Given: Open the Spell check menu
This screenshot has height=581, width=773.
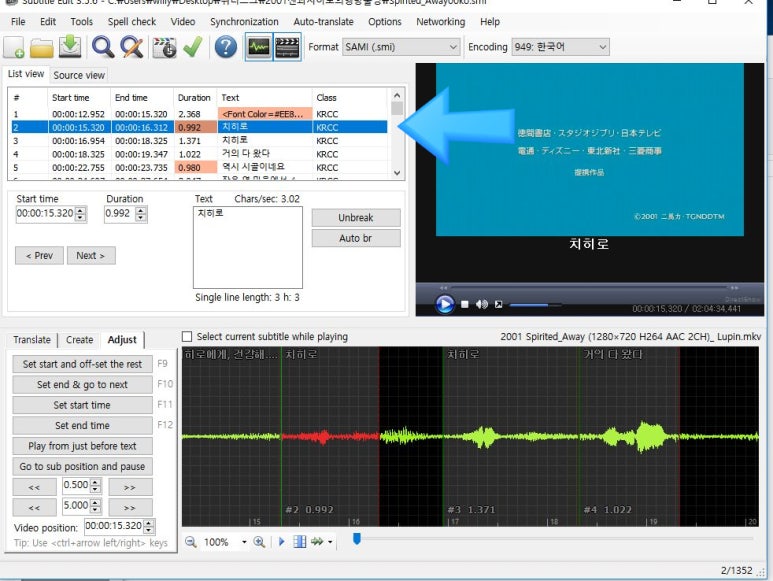Looking at the screenshot, I should [x=132, y=22].
